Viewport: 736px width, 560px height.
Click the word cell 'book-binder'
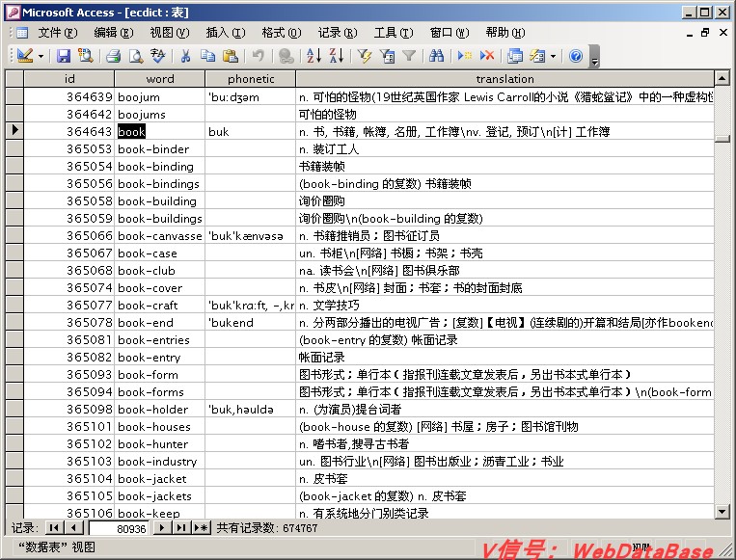pos(159,148)
